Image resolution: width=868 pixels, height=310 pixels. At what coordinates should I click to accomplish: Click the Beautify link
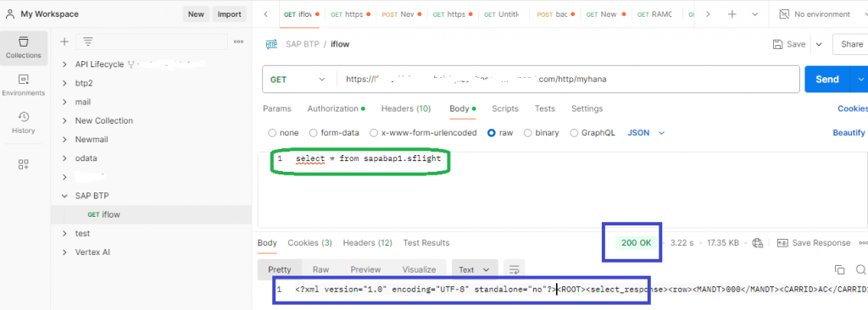point(849,133)
